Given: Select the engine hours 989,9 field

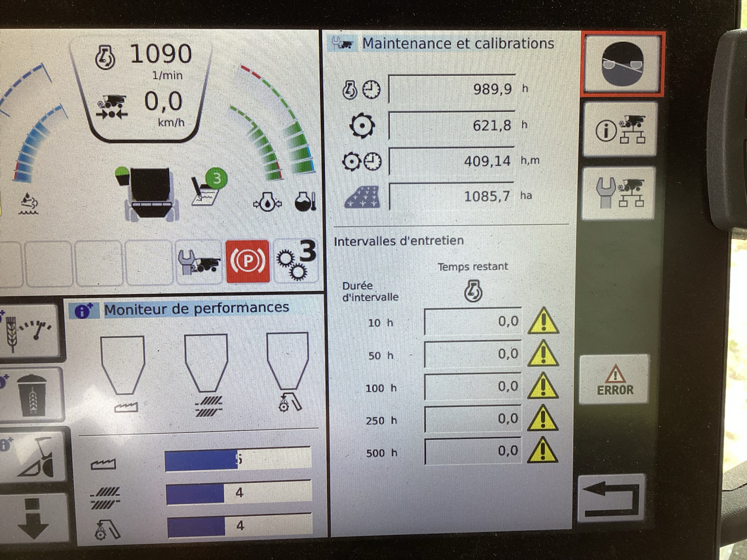Looking at the screenshot, I should (x=452, y=89).
